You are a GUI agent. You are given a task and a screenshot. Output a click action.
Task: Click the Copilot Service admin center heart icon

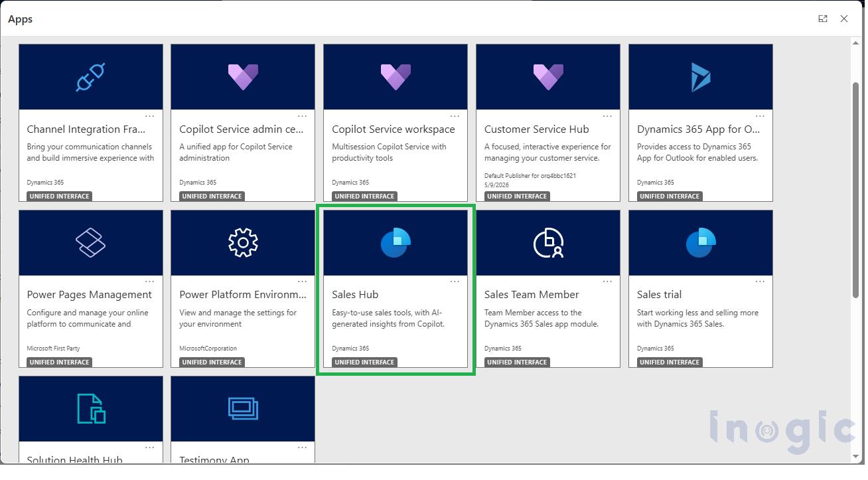point(243,77)
